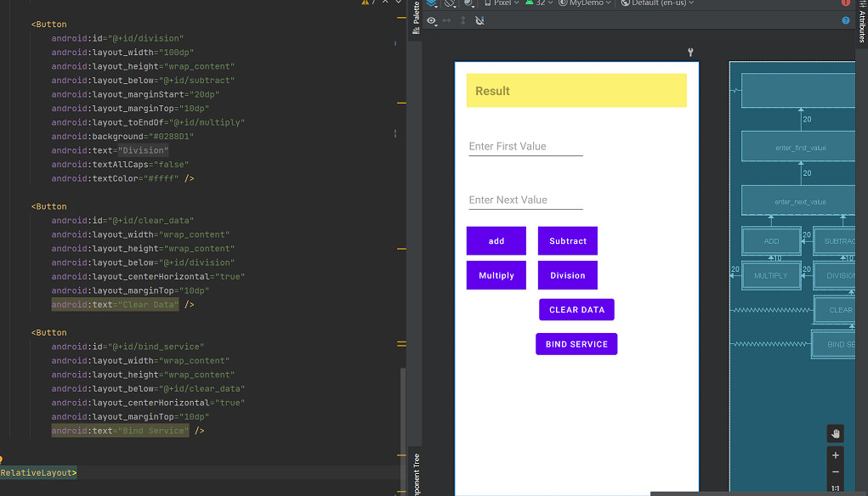Click the layout_toEndOf="@+id/multiply" line
868x496 pixels.
coord(148,123)
